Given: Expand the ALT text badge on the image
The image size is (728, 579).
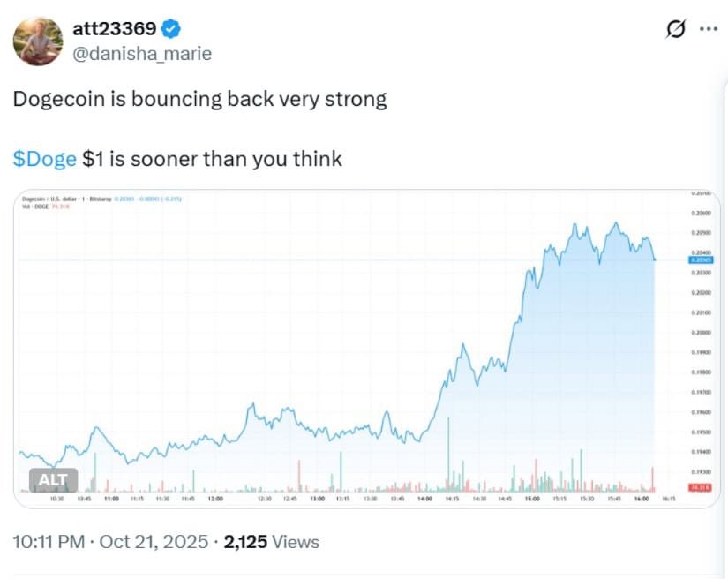Looking at the screenshot, I should point(54,478).
